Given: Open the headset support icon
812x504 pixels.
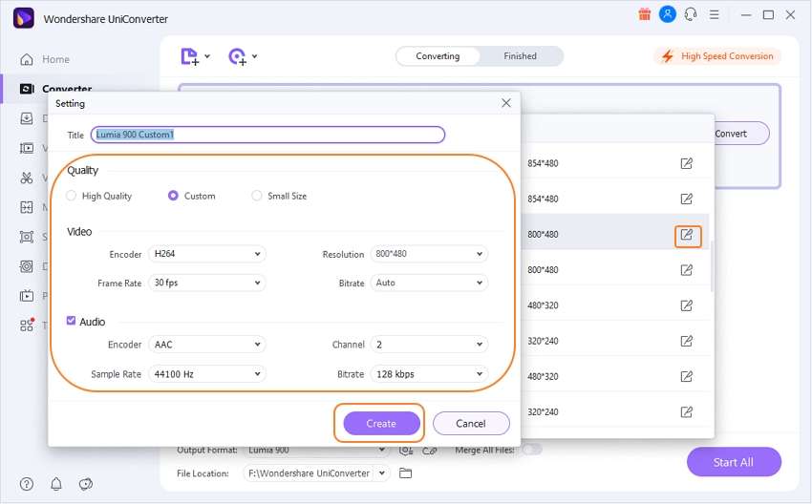Looking at the screenshot, I should pos(691,14).
